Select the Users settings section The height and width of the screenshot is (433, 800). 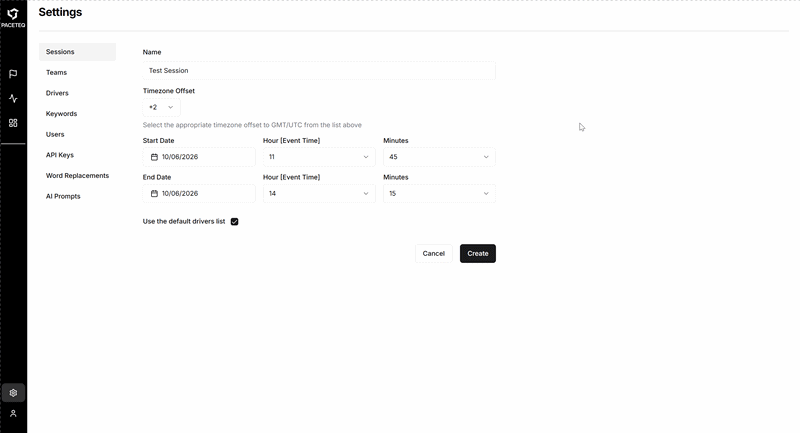pyautogui.click(x=78, y=135)
